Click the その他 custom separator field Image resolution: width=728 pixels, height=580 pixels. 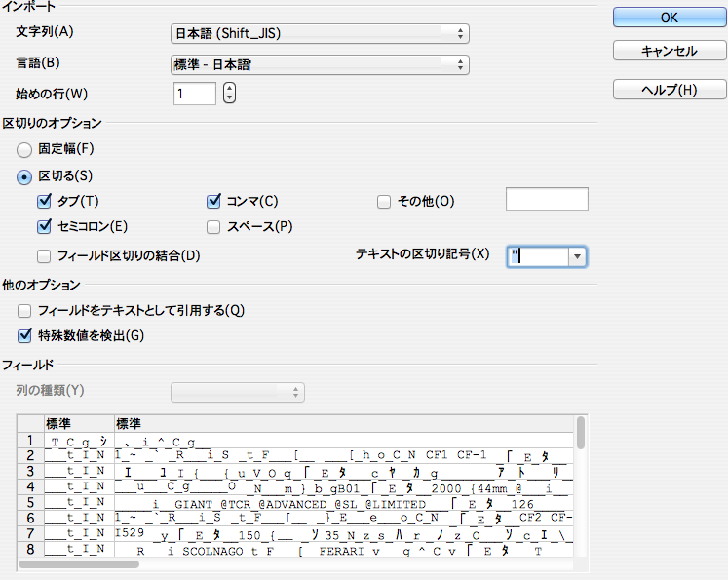pos(547,199)
